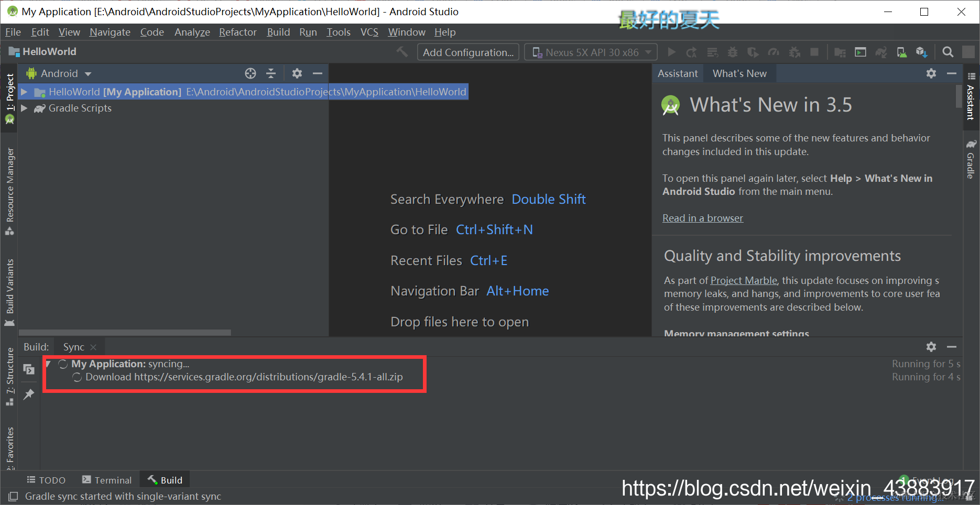The height and width of the screenshot is (505, 980).
Task: Open the Terminal tool window
Action: (x=107, y=480)
